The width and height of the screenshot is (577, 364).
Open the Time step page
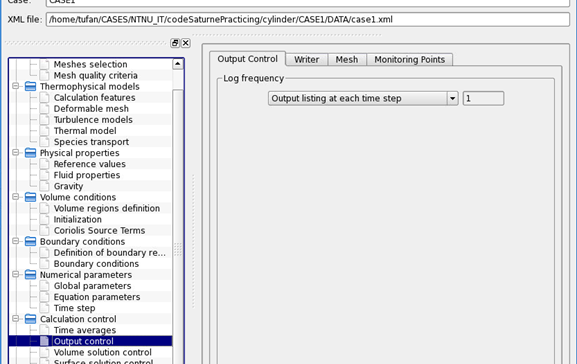click(74, 308)
